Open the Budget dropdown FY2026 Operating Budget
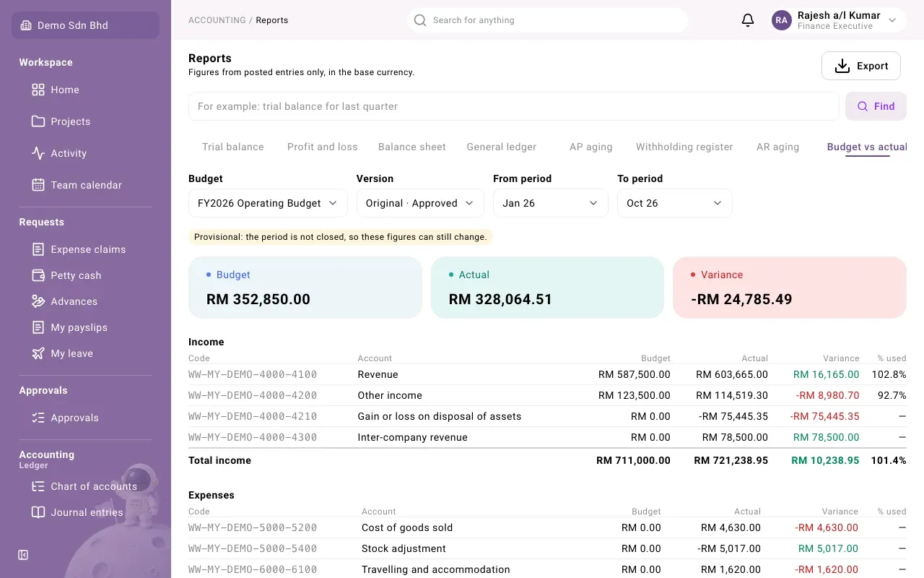Image resolution: width=924 pixels, height=578 pixels. pyautogui.click(x=268, y=203)
